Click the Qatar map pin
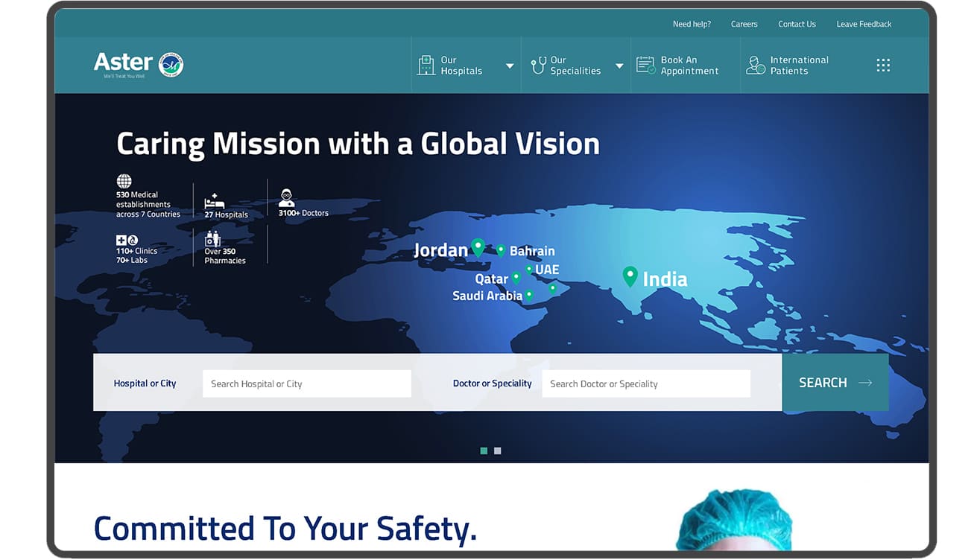Screen dimensions: 977x560 point(516,279)
